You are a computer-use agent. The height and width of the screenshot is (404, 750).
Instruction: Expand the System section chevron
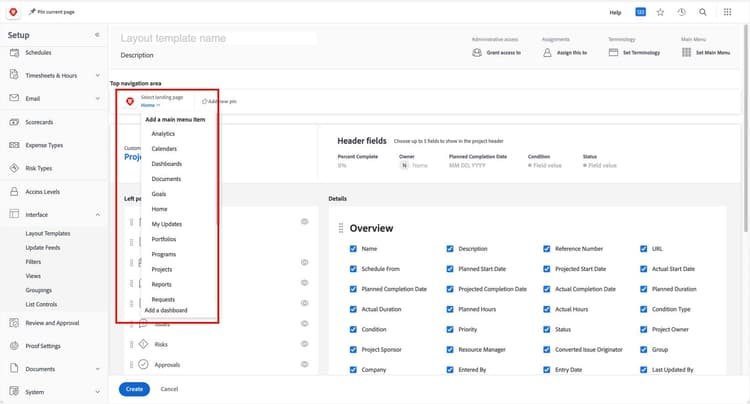point(98,392)
